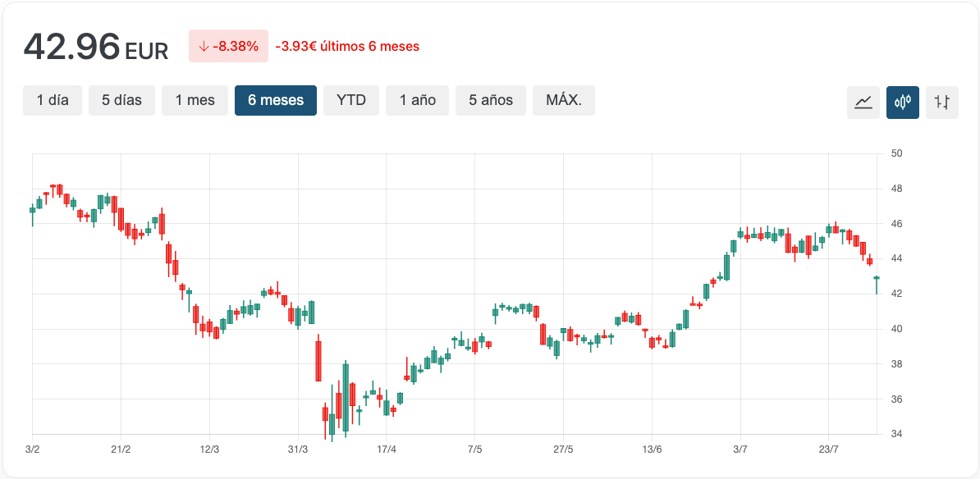Click the 3/7 date label on x-axis
The width and height of the screenshot is (980, 479).
[740, 449]
